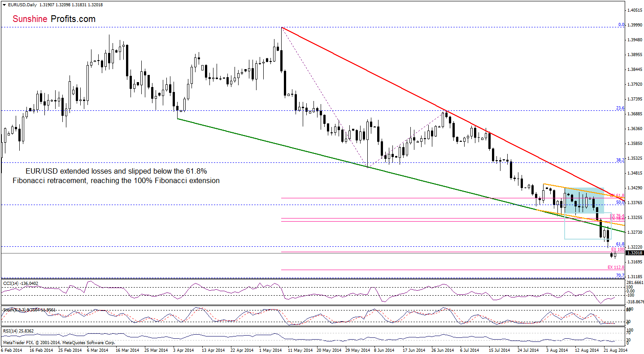
Task: Click the CCI(14) -136.0402 indicator label
Action: (x=21, y=283)
